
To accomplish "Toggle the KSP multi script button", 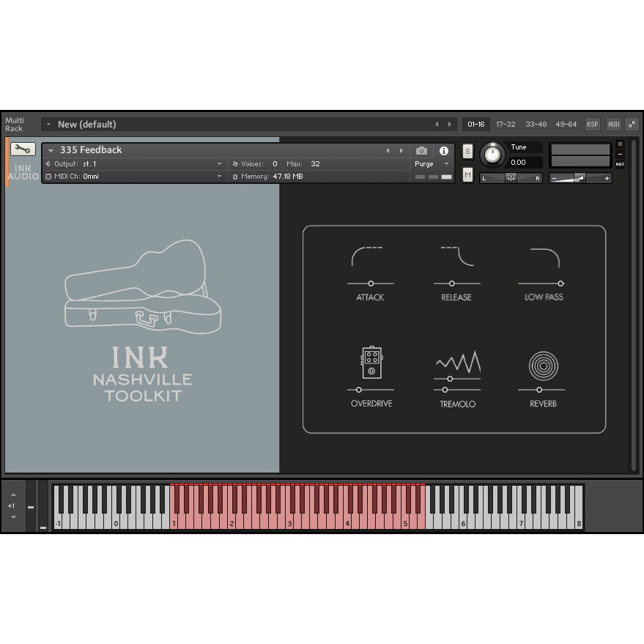I will [592, 124].
